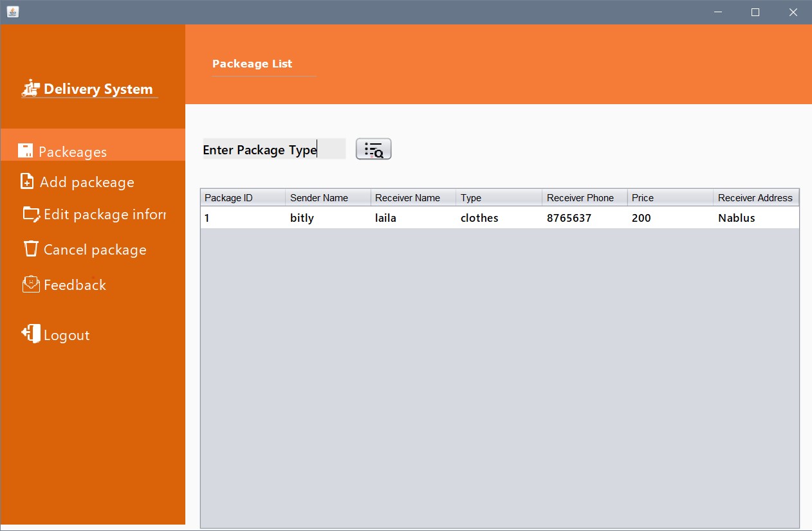The height and width of the screenshot is (531, 812).
Task: Click the Receiver Name column header
Action: click(413, 197)
